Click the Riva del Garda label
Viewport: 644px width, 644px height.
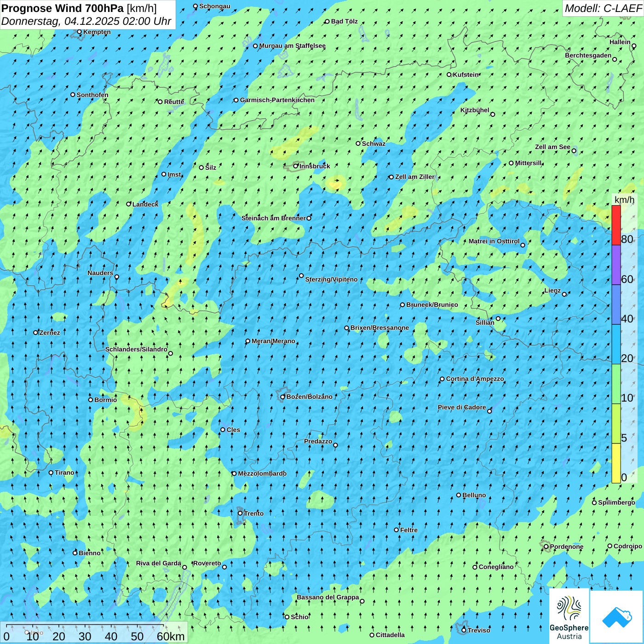point(159,563)
